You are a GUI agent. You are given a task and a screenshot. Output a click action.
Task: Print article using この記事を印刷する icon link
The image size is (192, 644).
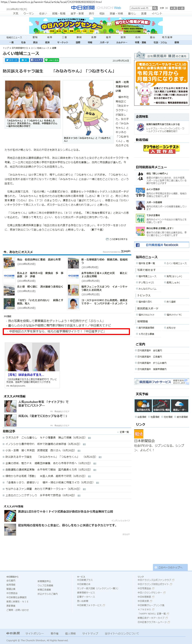(x=117, y=239)
